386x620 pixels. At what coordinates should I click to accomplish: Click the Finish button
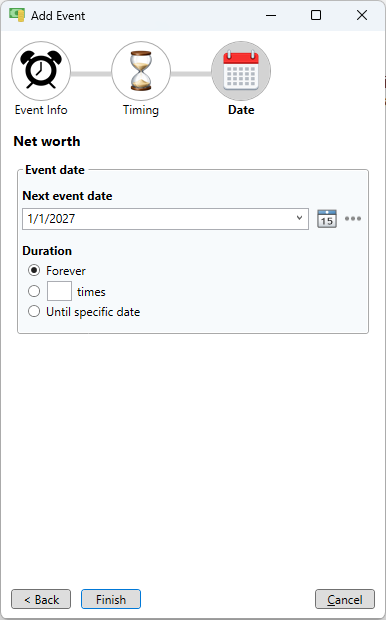pos(111,599)
